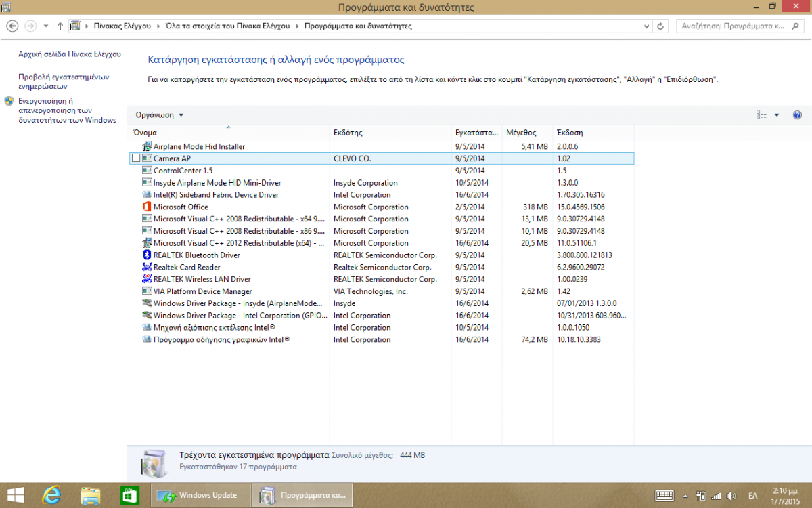Click the ΕΛ language indicator
This screenshot has width=812, height=508.
[752, 495]
